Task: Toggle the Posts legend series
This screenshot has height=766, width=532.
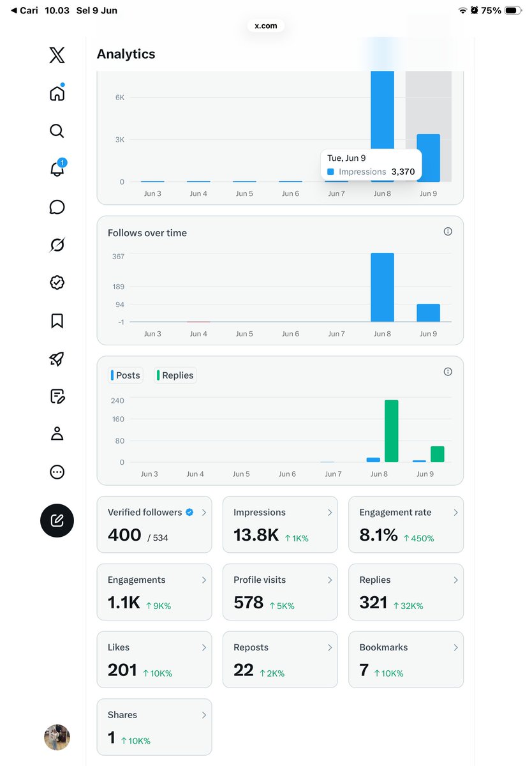Action: (125, 375)
